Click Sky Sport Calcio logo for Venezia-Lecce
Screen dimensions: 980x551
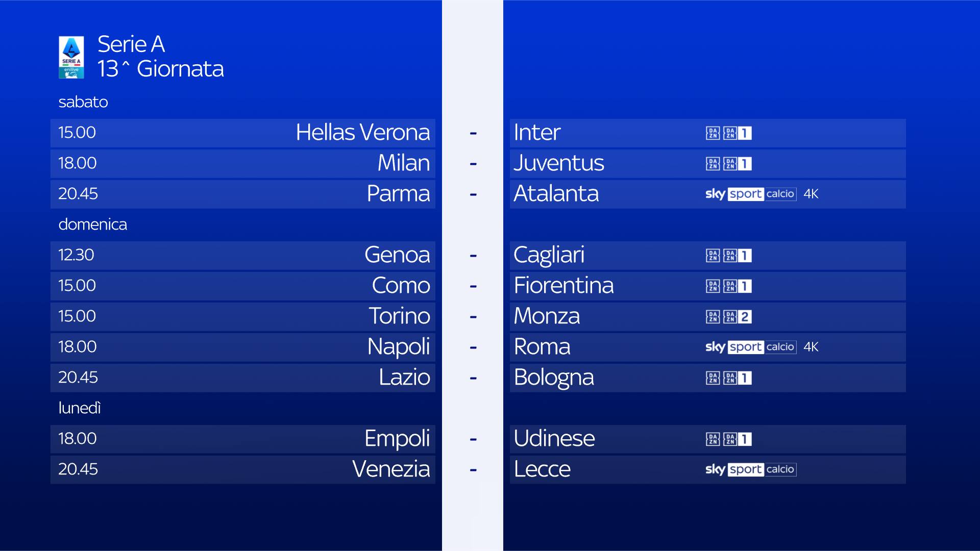point(750,469)
